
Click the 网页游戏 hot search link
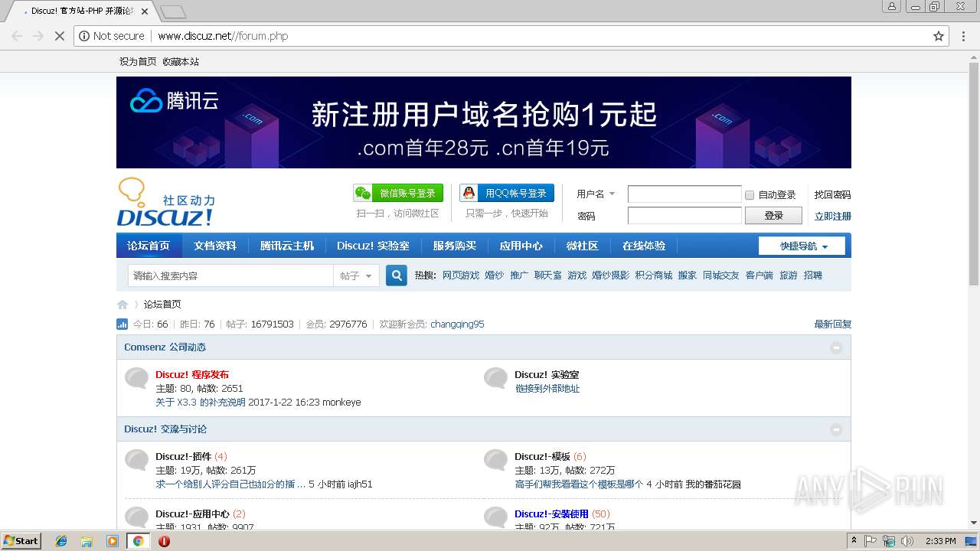461,275
